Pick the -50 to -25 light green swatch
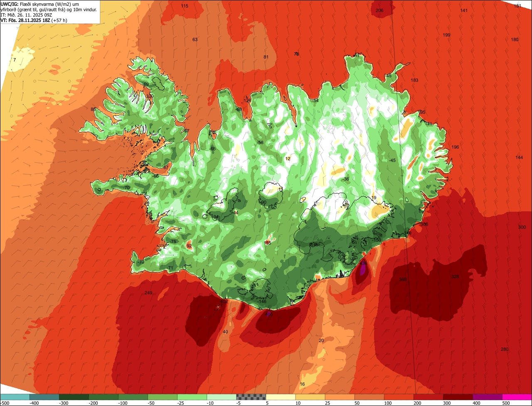This screenshot has height=406, width=532. [162, 397]
